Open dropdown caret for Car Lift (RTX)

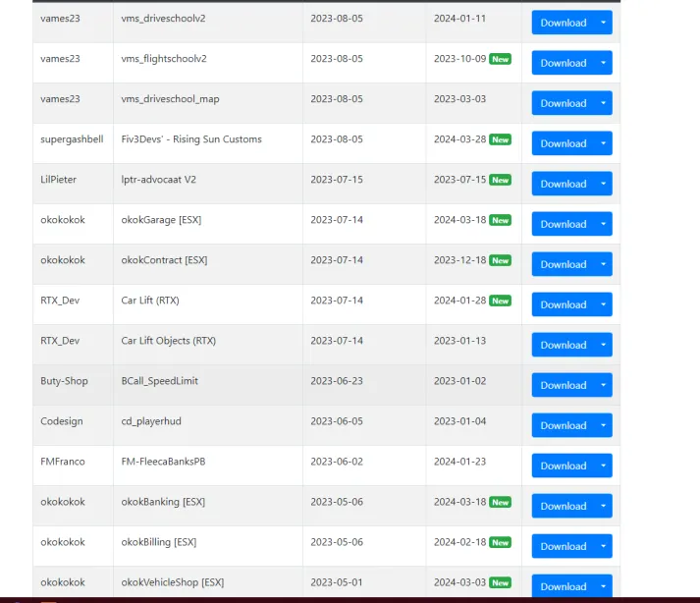pos(603,304)
